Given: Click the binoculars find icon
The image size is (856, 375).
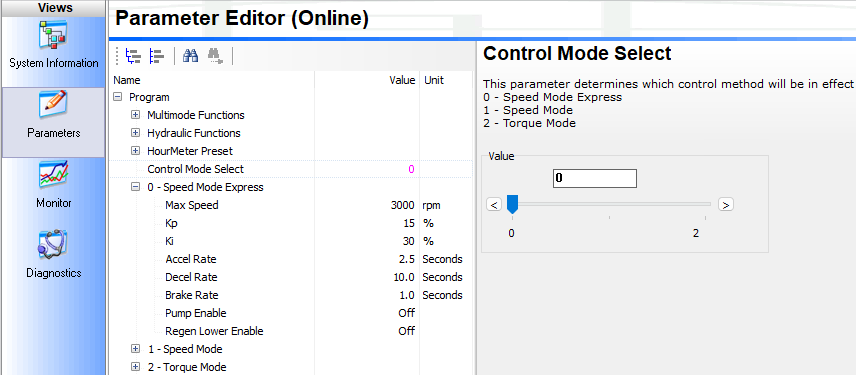Looking at the screenshot, I should pyautogui.click(x=190, y=56).
